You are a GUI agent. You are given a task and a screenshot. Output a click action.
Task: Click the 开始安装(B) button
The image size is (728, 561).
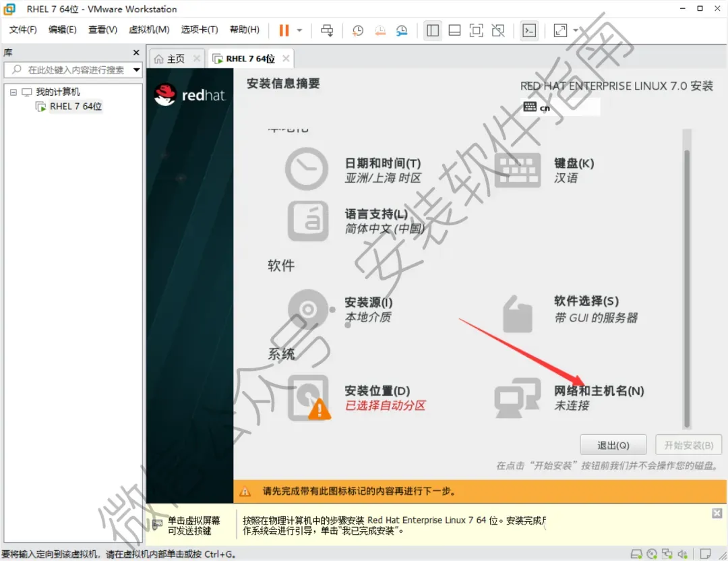[x=688, y=446]
